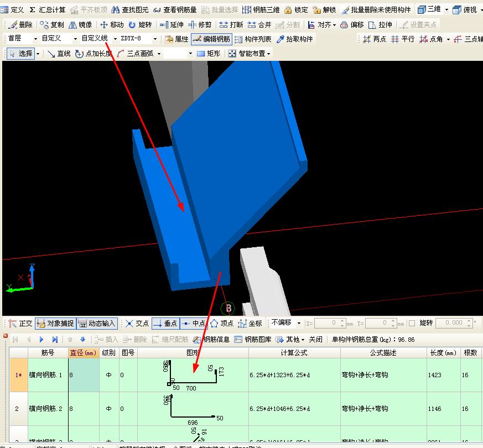Select the 复制 copy tool
Viewport: 483px width, 448px height.
point(52,25)
